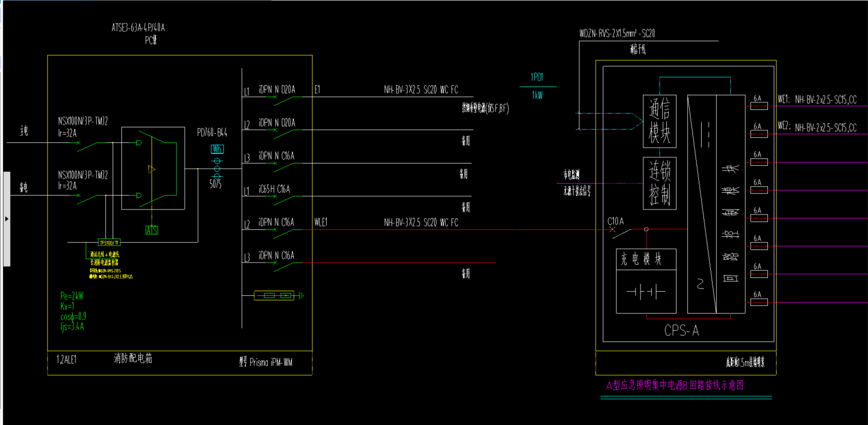
Task: Click the E1 circuit tag
Action: 318,90
